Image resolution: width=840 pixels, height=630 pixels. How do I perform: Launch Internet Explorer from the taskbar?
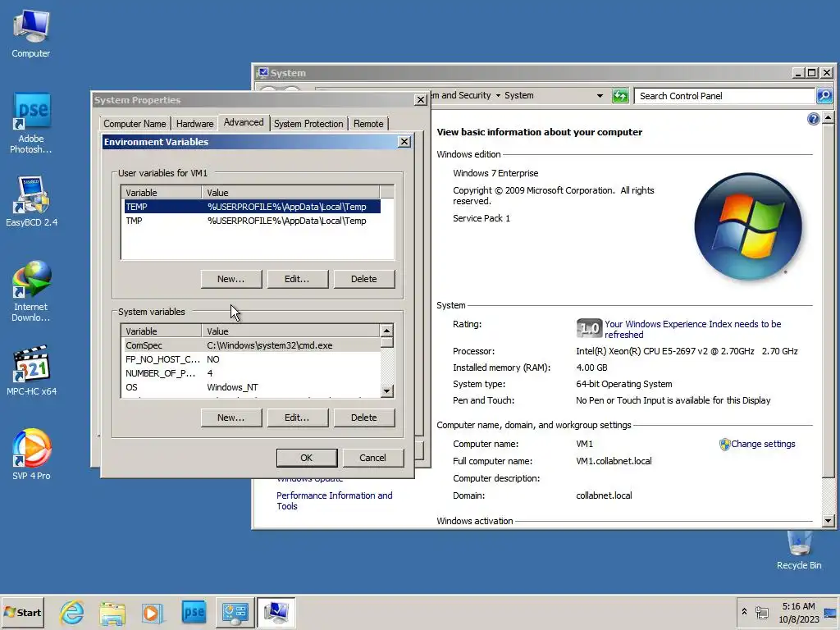(x=72, y=612)
